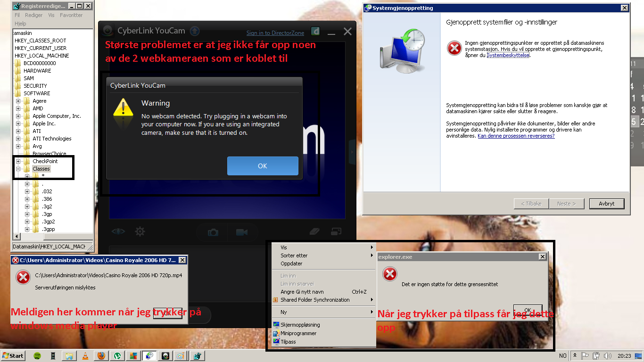644x362 pixels.
Task: Open the Systembeskyttelse link
Action: 508,55
